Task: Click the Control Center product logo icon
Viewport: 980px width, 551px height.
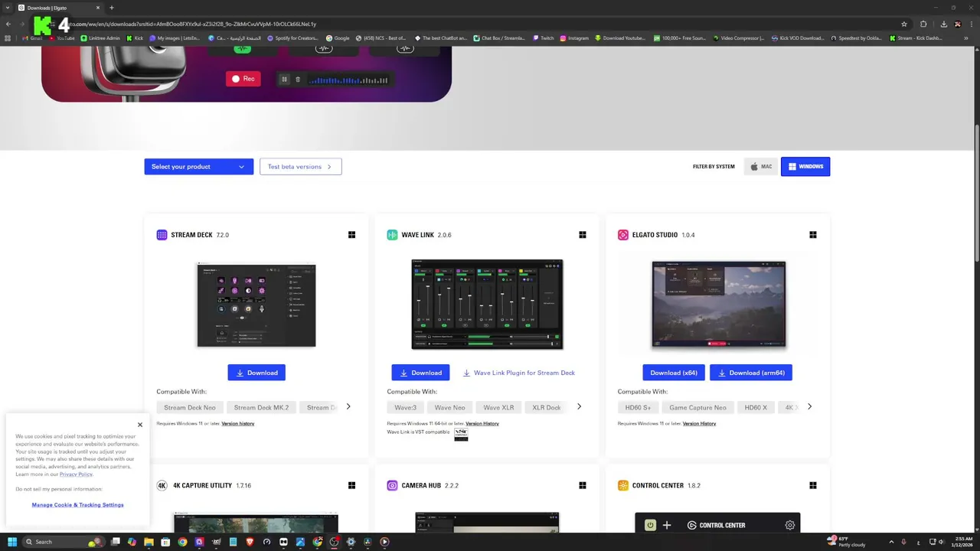Action: click(623, 485)
